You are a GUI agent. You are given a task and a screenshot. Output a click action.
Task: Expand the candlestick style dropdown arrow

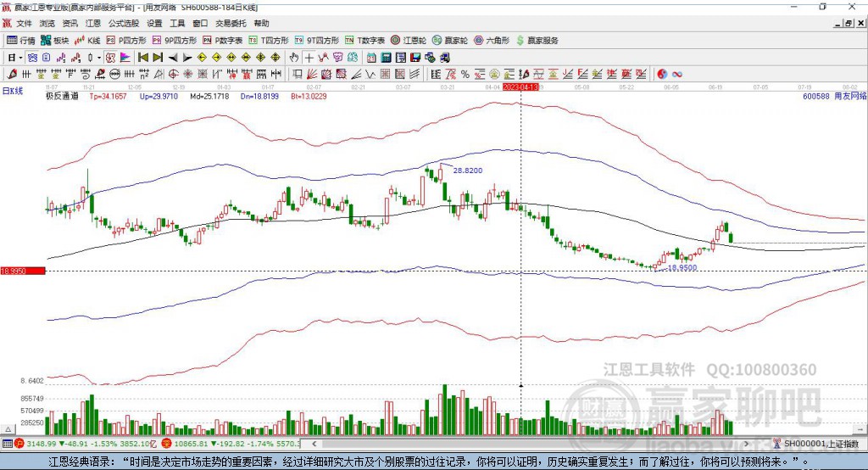point(99,58)
